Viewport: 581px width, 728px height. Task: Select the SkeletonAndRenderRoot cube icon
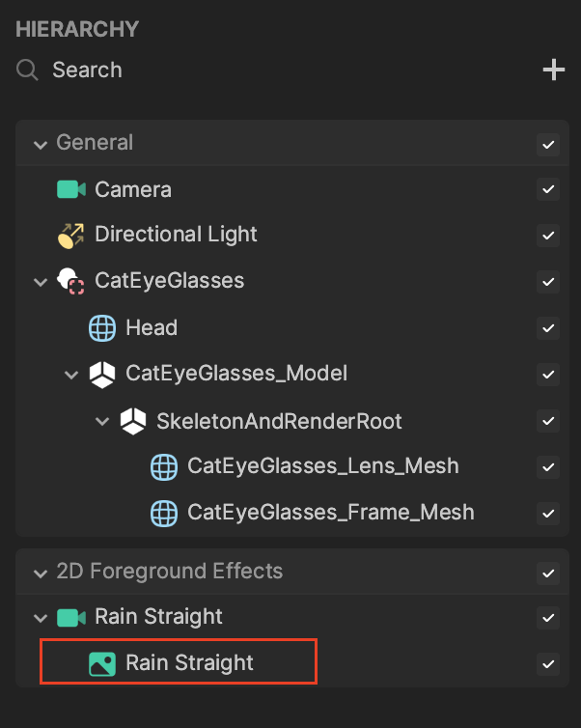[133, 421]
